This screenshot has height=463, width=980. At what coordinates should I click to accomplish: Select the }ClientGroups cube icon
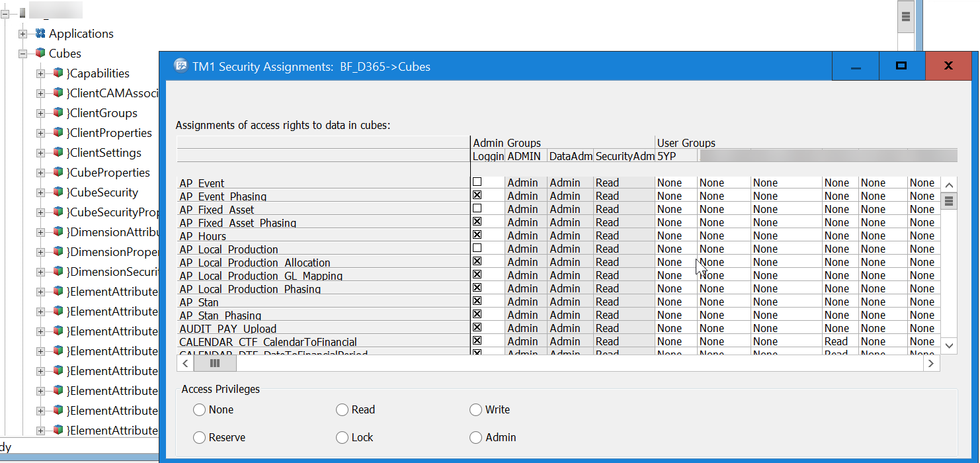58,113
